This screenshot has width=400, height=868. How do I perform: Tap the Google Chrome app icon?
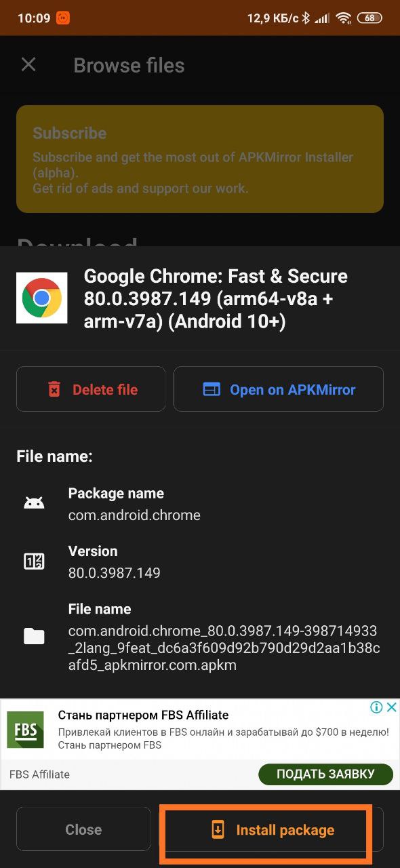[41, 298]
